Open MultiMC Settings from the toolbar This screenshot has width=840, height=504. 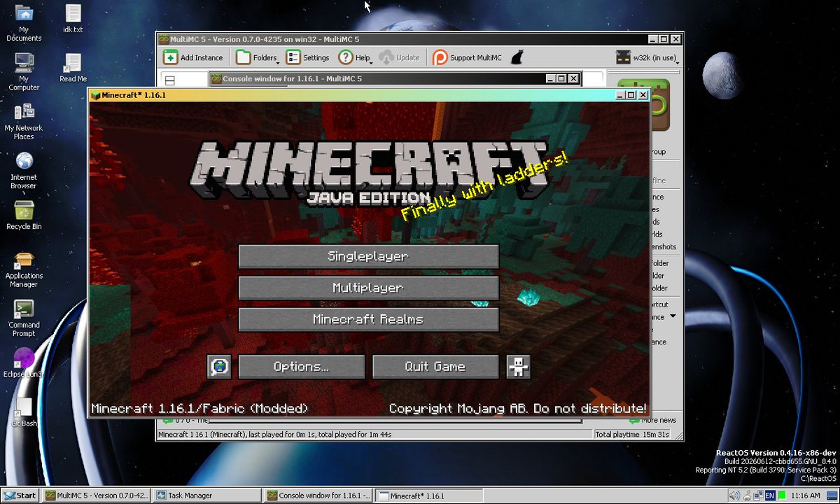coord(308,57)
